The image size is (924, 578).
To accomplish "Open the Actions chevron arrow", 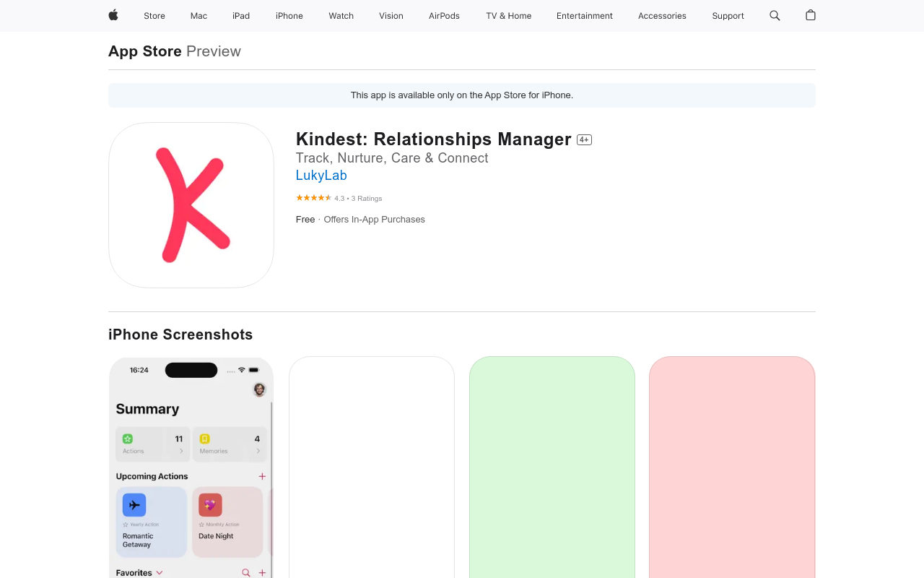I will (181, 451).
